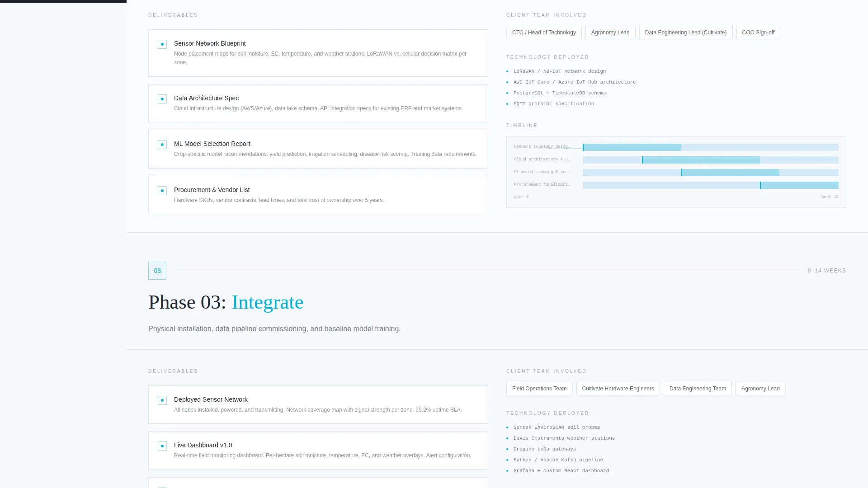Click the 8–14 WEEKS duration label
The image size is (868, 488).
click(827, 271)
